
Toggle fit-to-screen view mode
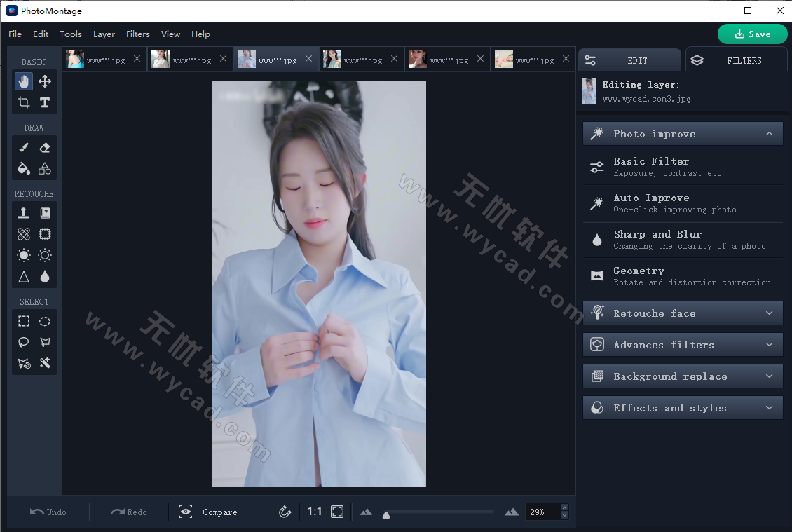coord(337,512)
